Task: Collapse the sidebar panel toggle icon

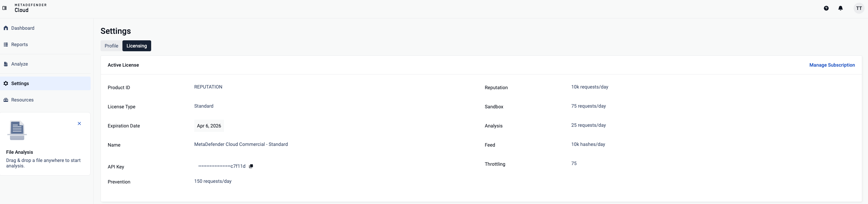Action: pyautogui.click(x=4, y=8)
